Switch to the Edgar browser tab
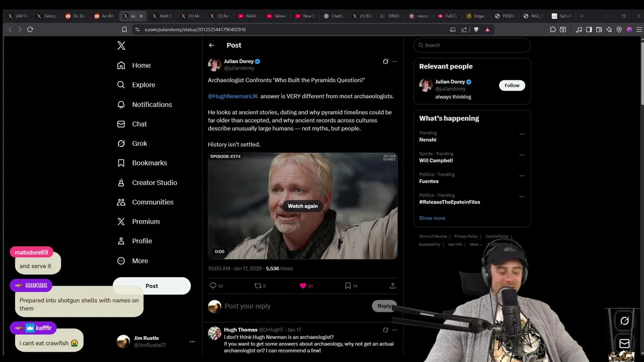Screen dimensions: 644x362 [475, 16]
